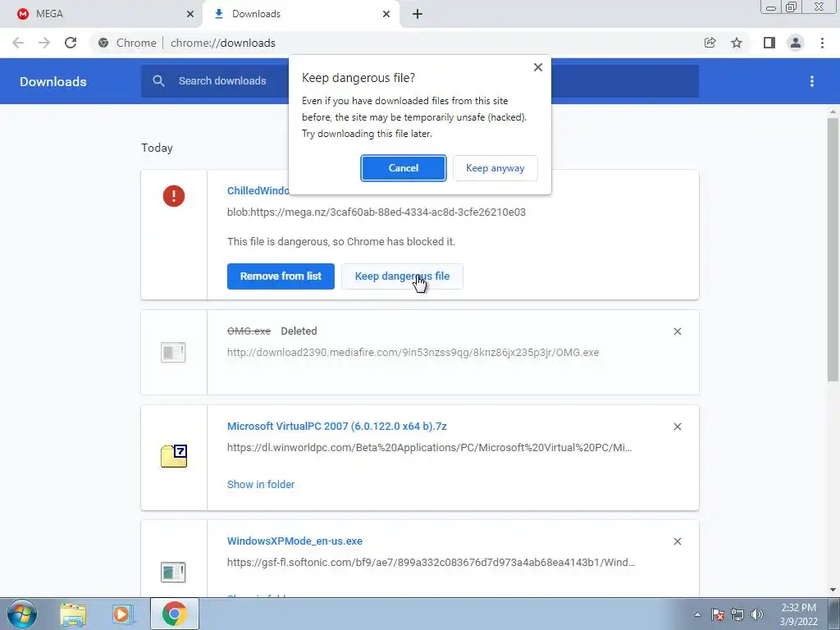Switch to the MEGA tab

(x=101, y=14)
